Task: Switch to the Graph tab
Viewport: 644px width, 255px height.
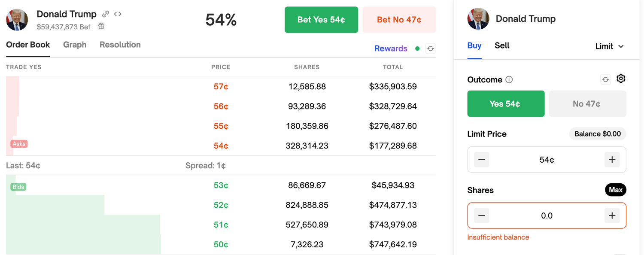Action: click(x=75, y=45)
